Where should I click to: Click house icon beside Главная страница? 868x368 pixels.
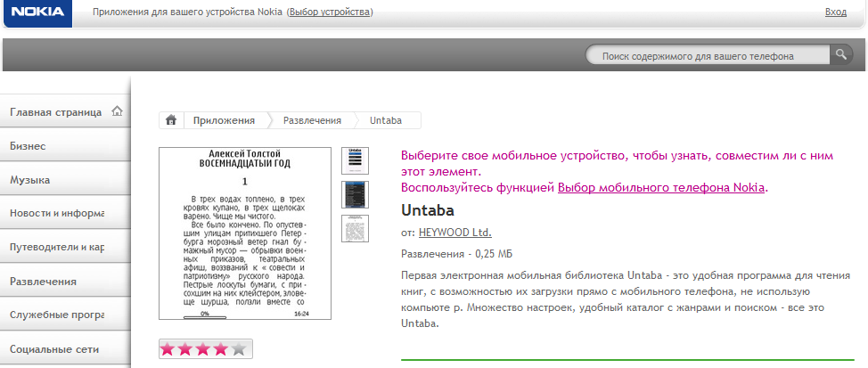pyautogui.click(x=117, y=111)
